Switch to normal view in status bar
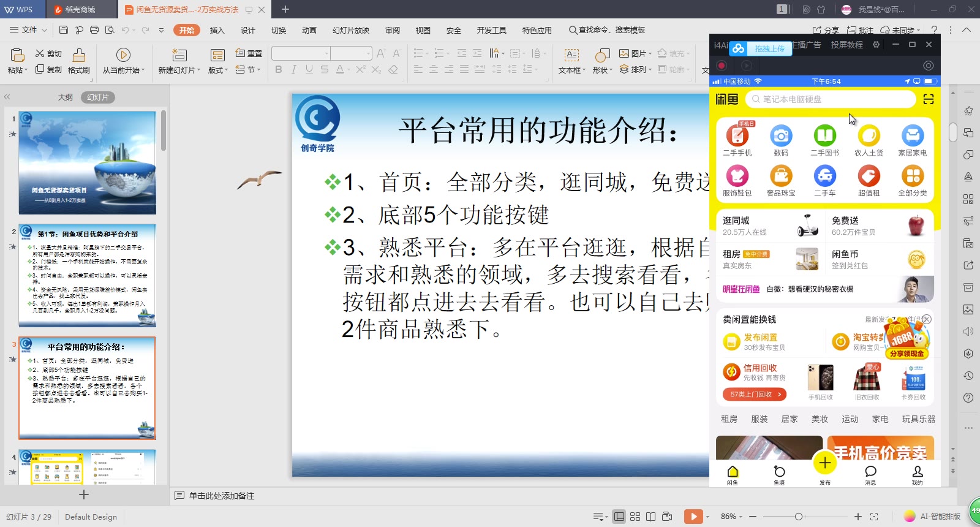The height and width of the screenshot is (527, 980). click(619, 517)
